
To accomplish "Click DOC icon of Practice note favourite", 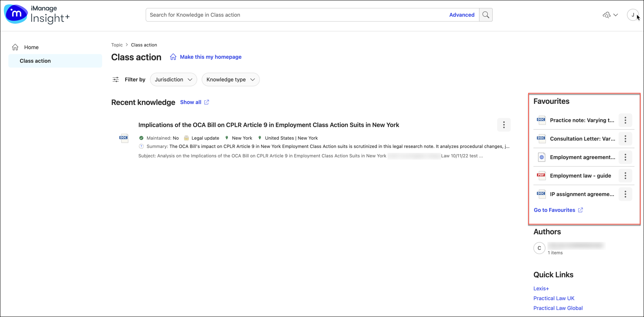I will [x=541, y=120].
